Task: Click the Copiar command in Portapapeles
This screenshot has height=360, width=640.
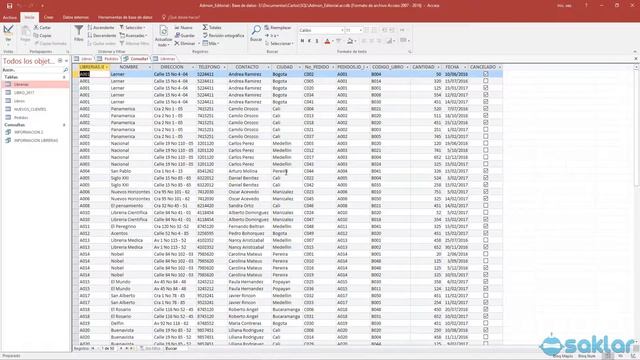Action: click(42, 36)
